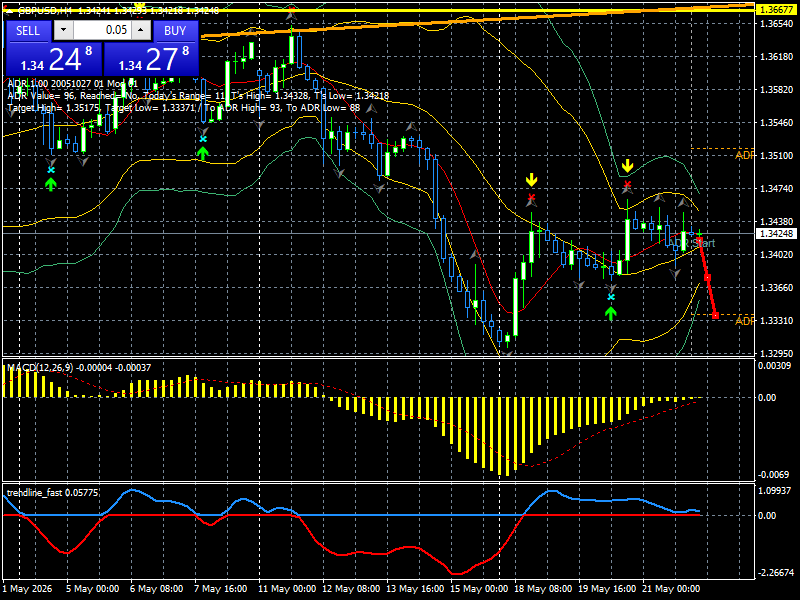Click the current price label 1.34248

[776, 233]
